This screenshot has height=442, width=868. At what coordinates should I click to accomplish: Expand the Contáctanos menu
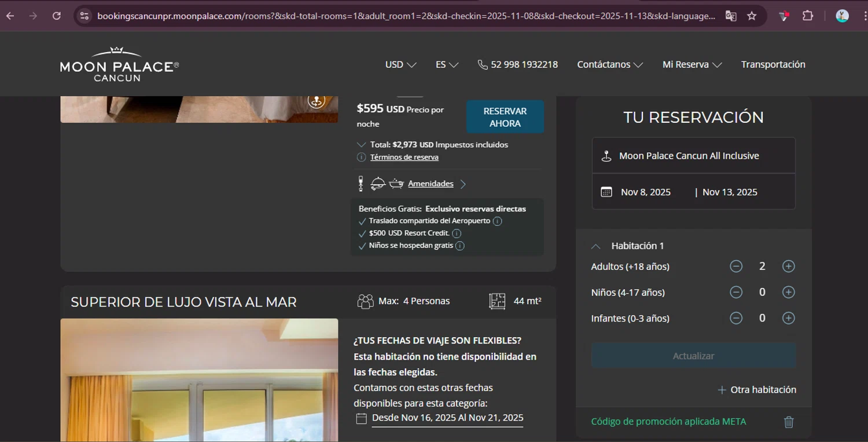pos(610,65)
